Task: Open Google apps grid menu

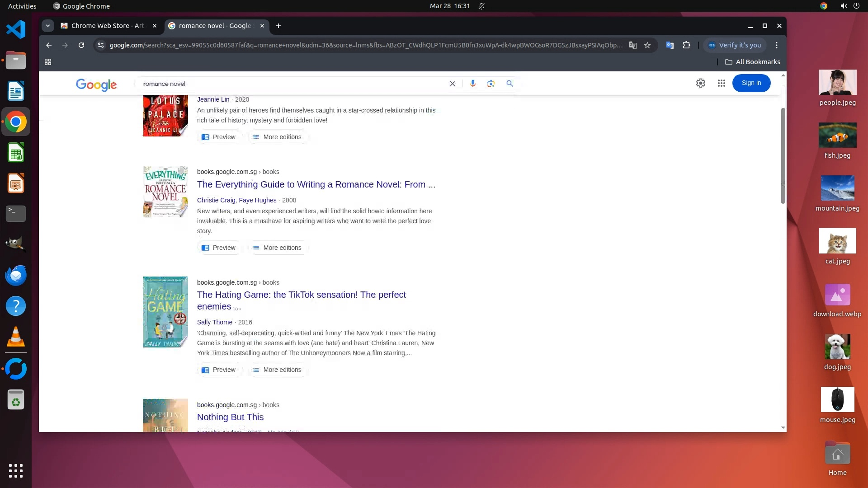Action: pyautogui.click(x=722, y=83)
